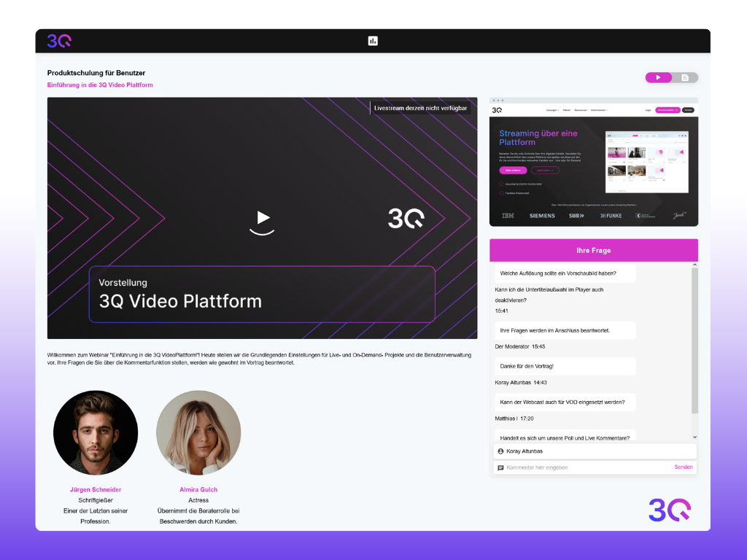
Task: Click 'Matthias I 17:20' author line
Action: click(514, 419)
